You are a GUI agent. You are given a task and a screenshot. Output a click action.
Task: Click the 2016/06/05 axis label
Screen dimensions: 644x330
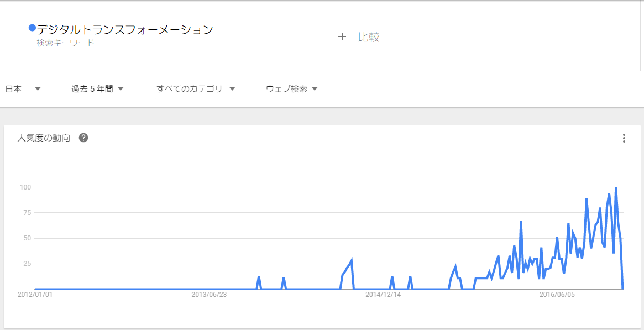[558, 295]
